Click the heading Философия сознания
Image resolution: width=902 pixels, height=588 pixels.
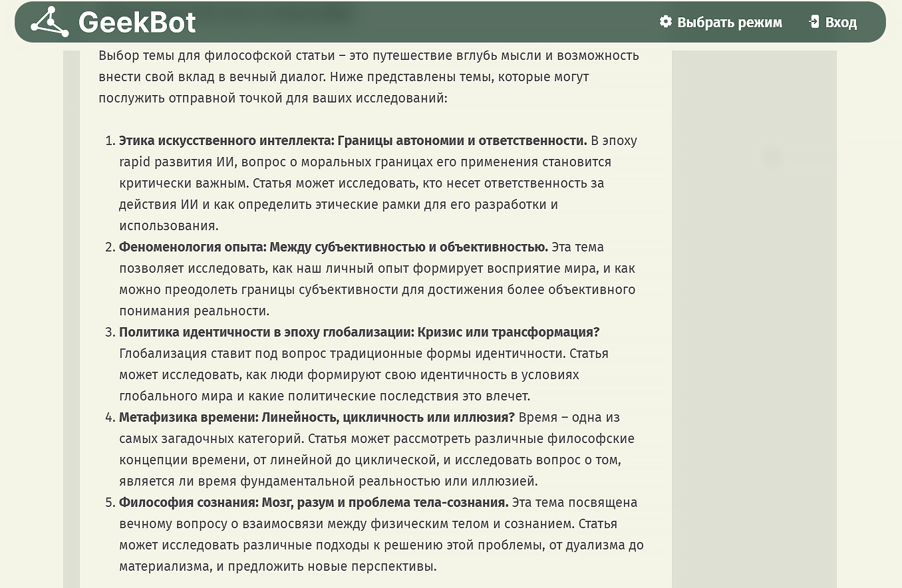coord(313,503)
